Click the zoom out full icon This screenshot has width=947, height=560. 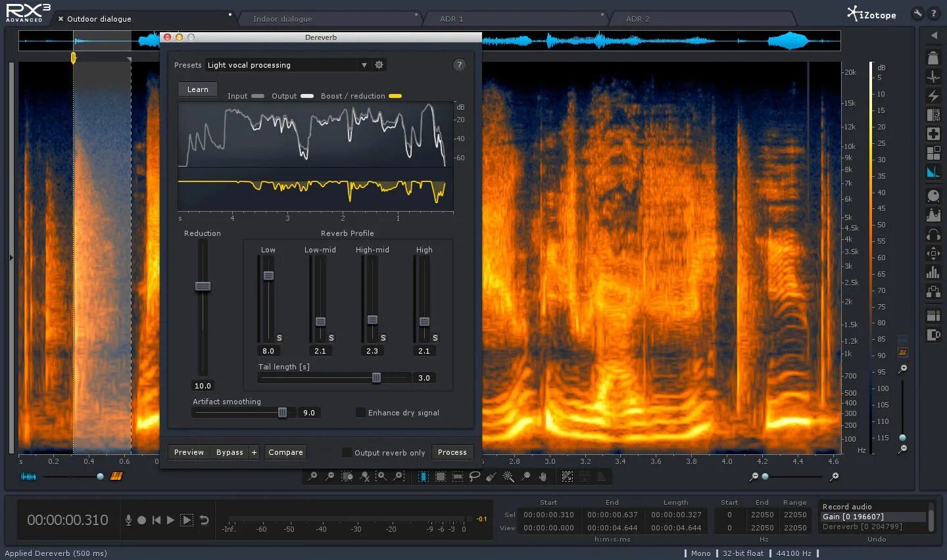click(x=365, y=477)
